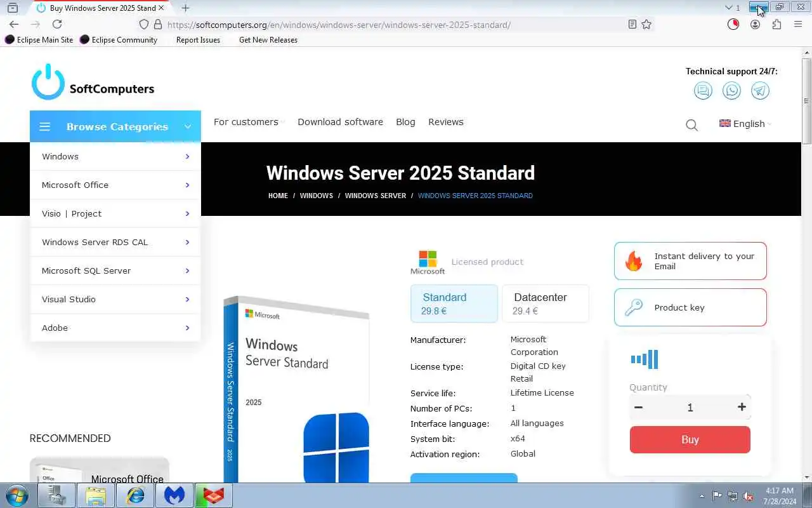Click the SoftComputers power logo
This screenshot has width=812, height=508.
coord(48,82)
